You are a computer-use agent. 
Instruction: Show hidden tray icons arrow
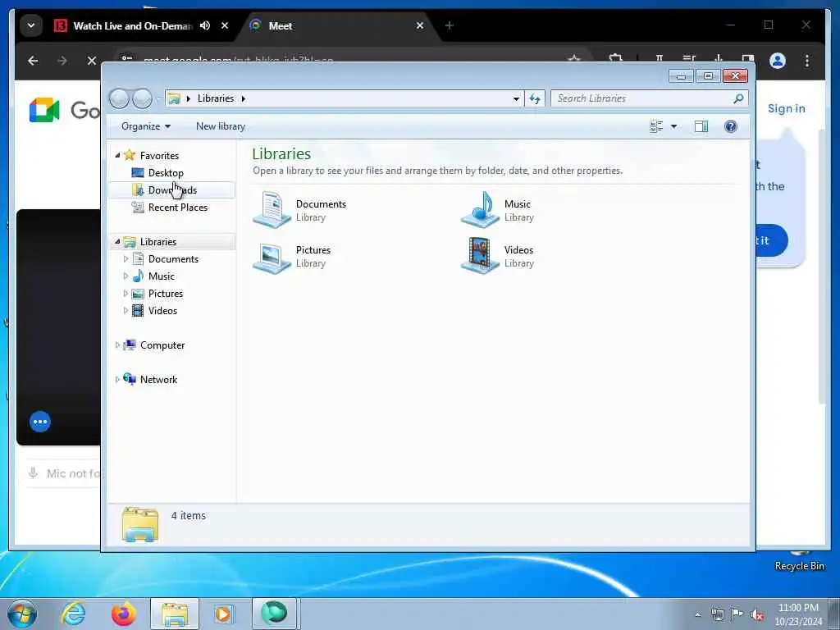click(x=697, y=614)
